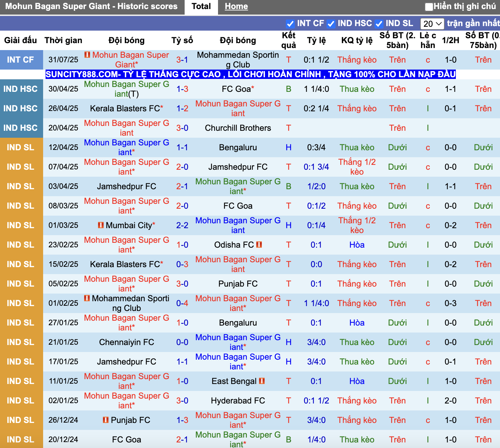Click the Tỷ số column header
Screen dimensions: 500x448
click(x=182, y=40)
